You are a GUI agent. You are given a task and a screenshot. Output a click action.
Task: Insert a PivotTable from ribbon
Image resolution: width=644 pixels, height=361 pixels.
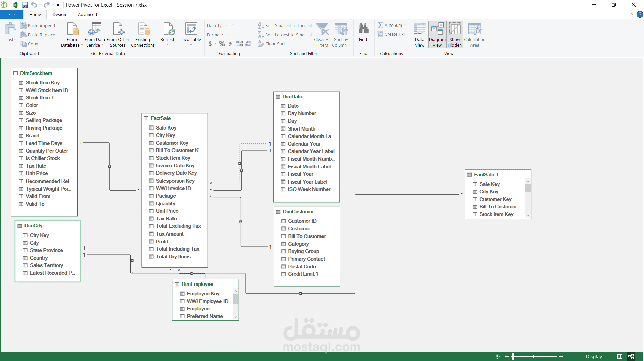pyautogui.click(x=191, y=32)
